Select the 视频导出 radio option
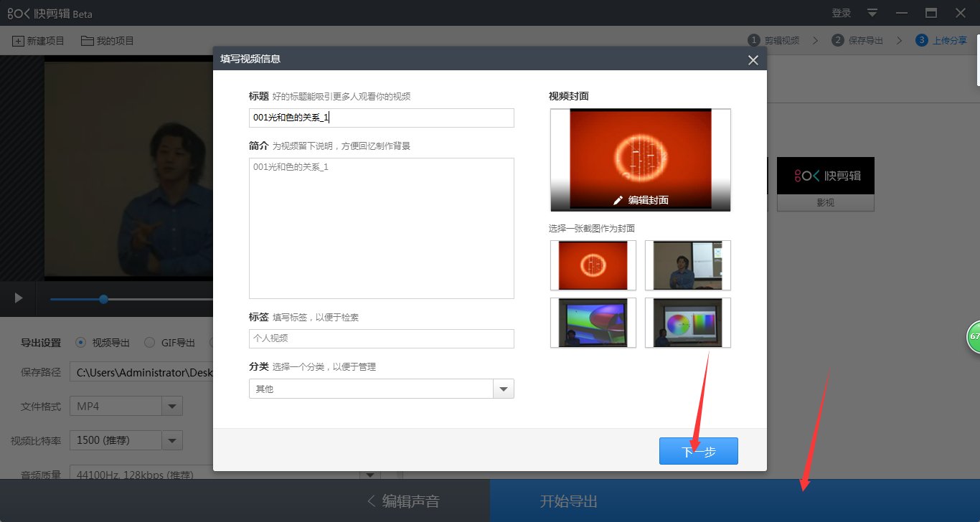The image size is (980, 522). click(80, 343)
